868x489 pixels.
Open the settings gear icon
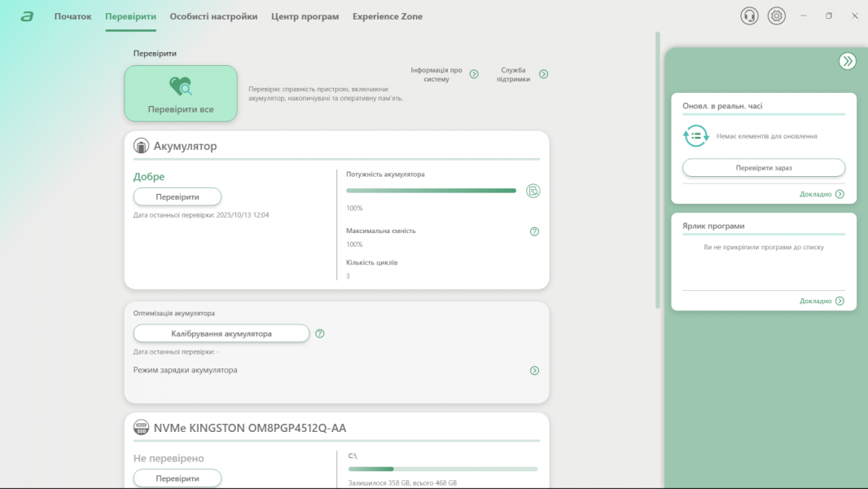[777, 16]
